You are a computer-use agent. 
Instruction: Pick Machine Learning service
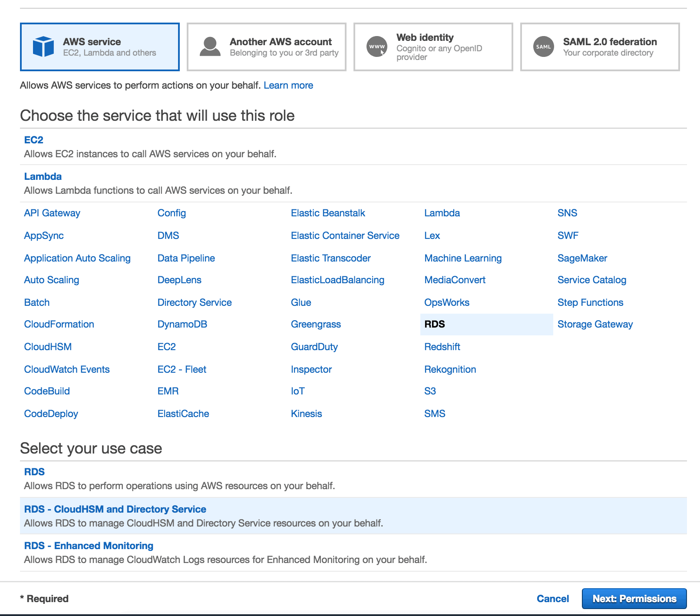pos(463,258)
